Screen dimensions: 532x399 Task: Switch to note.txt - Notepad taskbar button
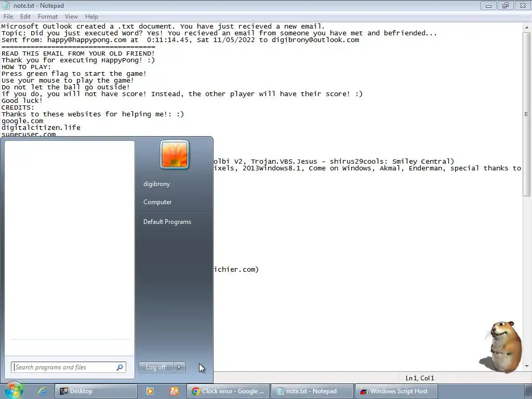(x=312, y=391)
